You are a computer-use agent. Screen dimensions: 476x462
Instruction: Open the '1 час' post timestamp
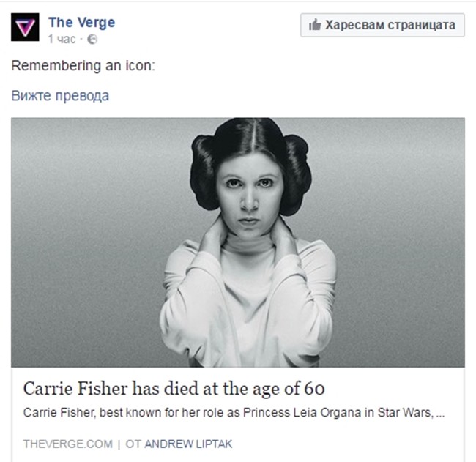tap(62, 39)
